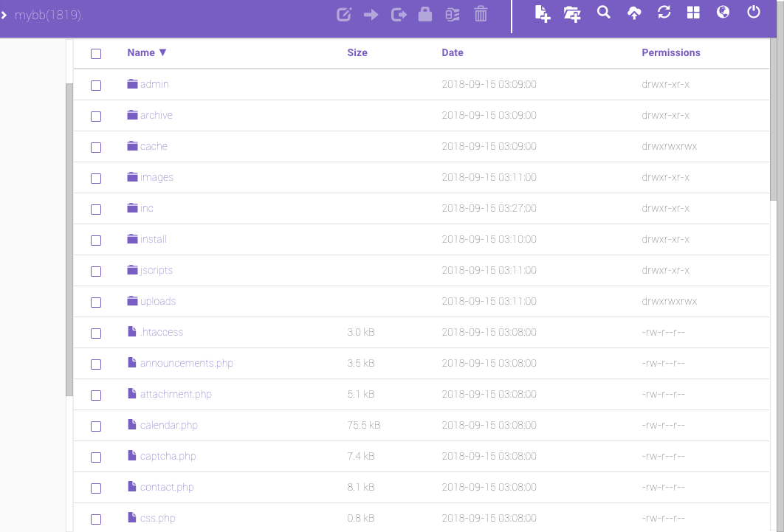Click the move arrow toolbar icon

click(371, 15)
